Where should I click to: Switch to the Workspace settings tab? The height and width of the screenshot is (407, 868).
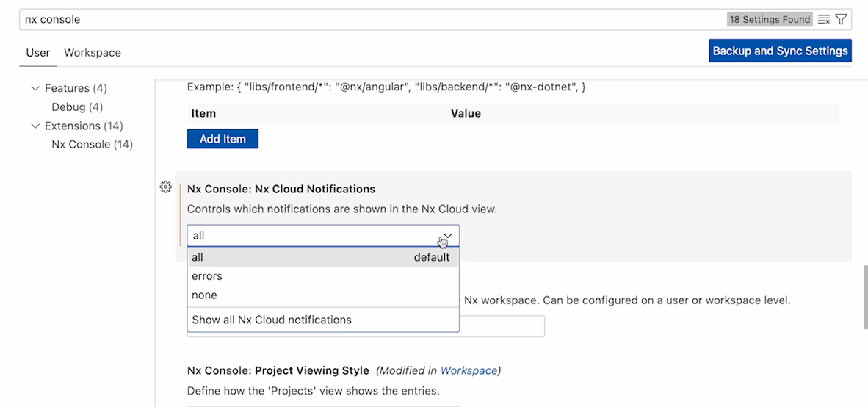click(93, 53)
